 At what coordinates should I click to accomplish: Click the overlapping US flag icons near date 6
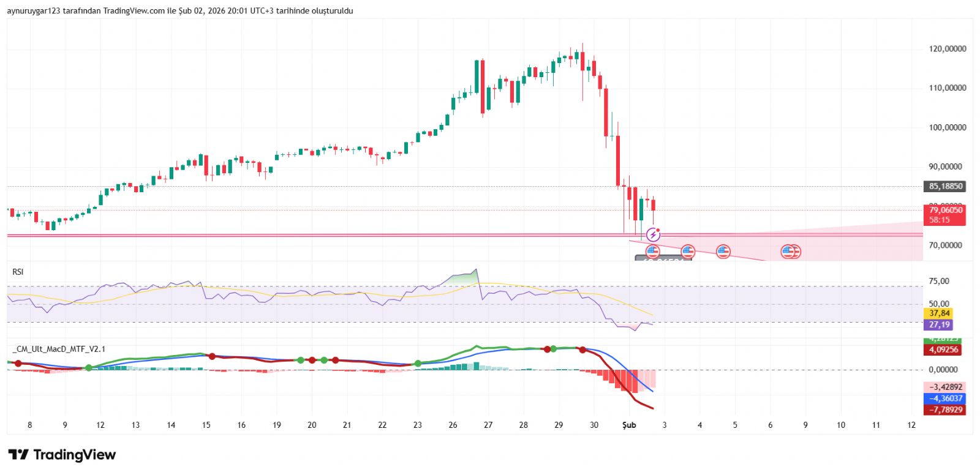[x=790, y=252]
